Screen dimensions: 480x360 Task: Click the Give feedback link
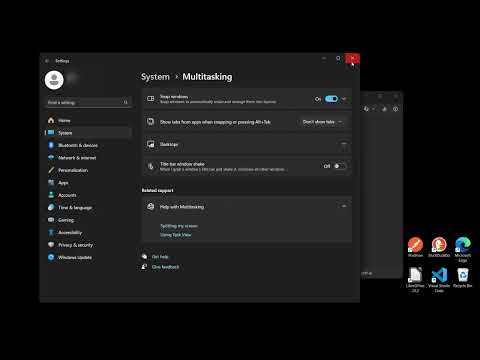(x=165, y=267)
